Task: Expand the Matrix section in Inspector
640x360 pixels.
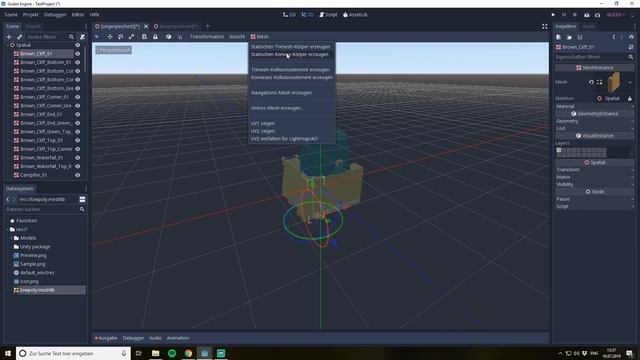Action: pyautogui.click(x=595, y=177)
